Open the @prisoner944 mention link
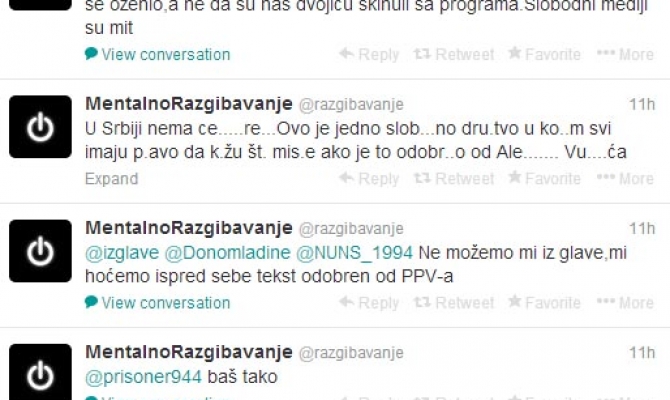Viewport: 670px width, 400px height. [143, 377]
